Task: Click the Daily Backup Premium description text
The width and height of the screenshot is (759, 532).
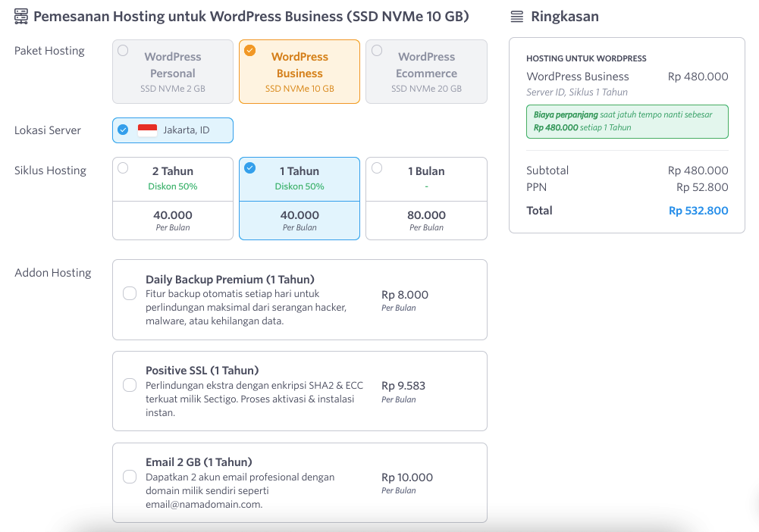Action: point(246,308)
